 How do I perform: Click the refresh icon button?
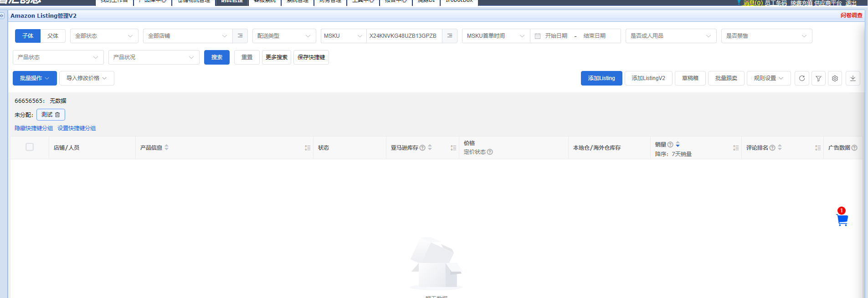click(x=802, y=78)
